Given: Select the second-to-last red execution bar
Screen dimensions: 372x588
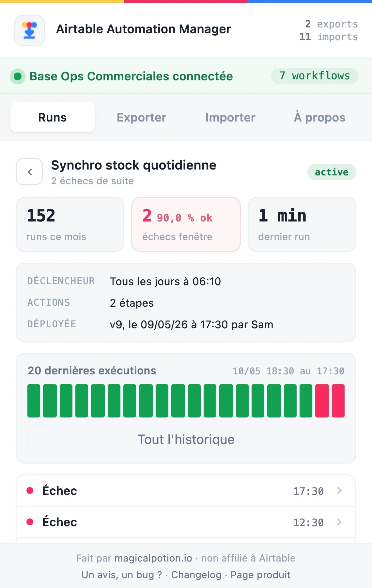Looking at the screenshot, I should (x=322, y=401).
